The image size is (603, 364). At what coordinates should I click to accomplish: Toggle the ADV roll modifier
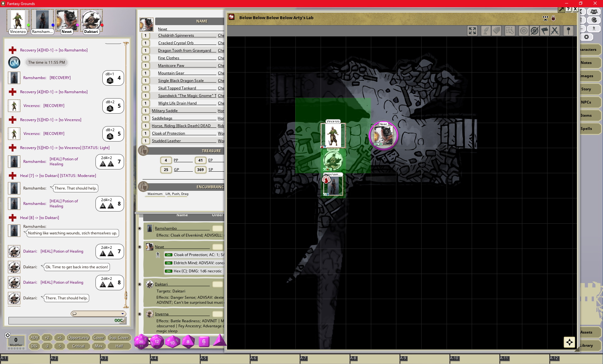(35, 338)
